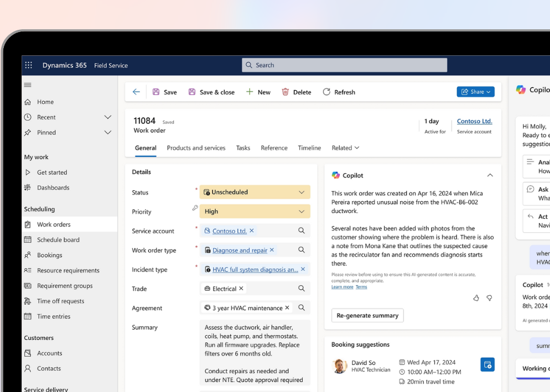Search the Trade lookup

[x=302, y=289]
